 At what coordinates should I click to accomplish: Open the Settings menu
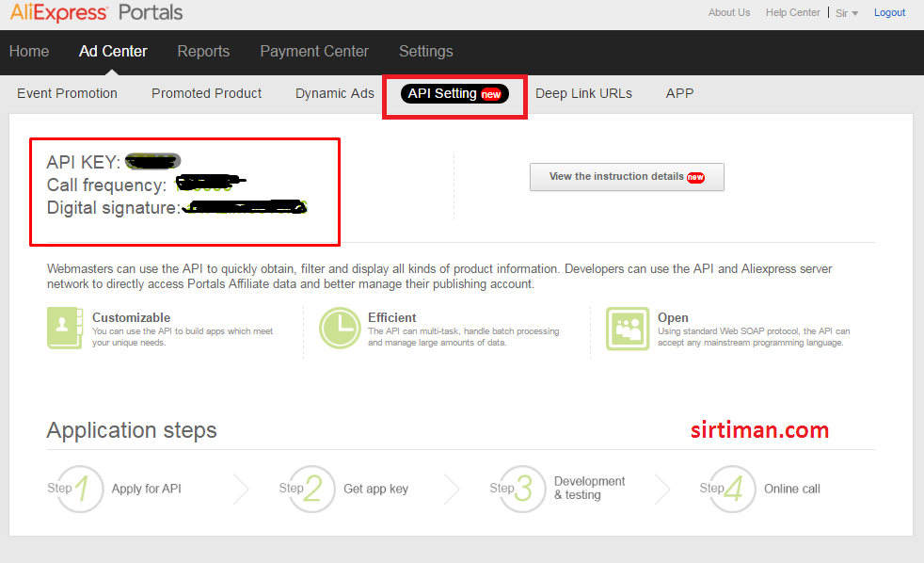coord(425,52)
